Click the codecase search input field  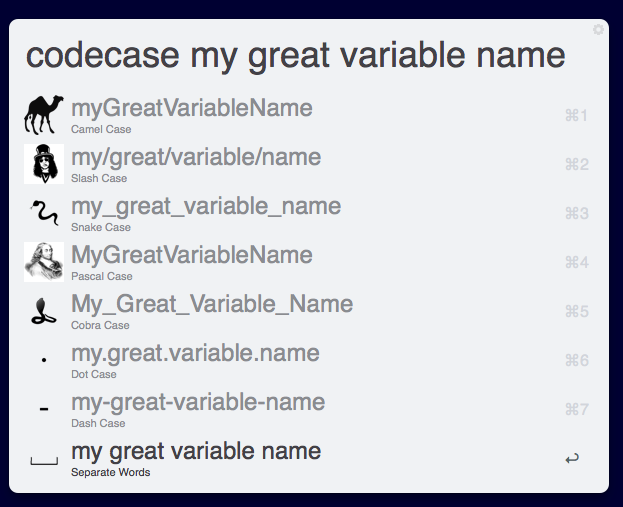(x=295, y=54)
